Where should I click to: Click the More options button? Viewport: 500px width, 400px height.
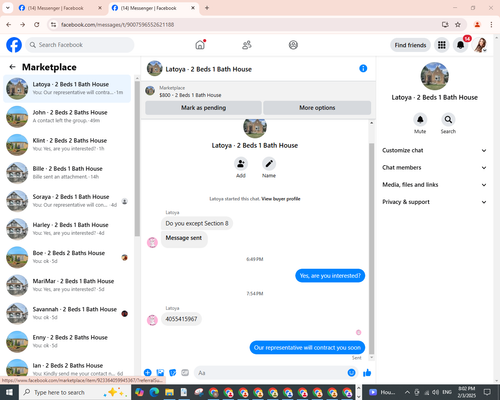(317, 108)
